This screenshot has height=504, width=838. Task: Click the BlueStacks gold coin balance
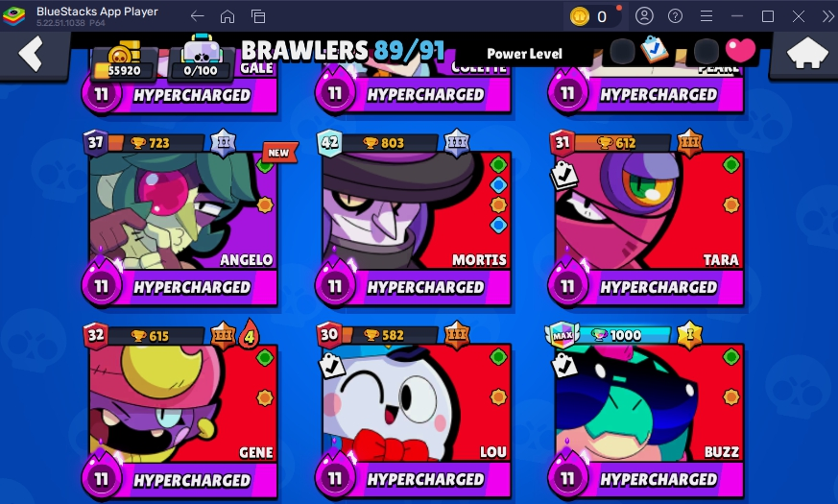(x=592, y=16)
